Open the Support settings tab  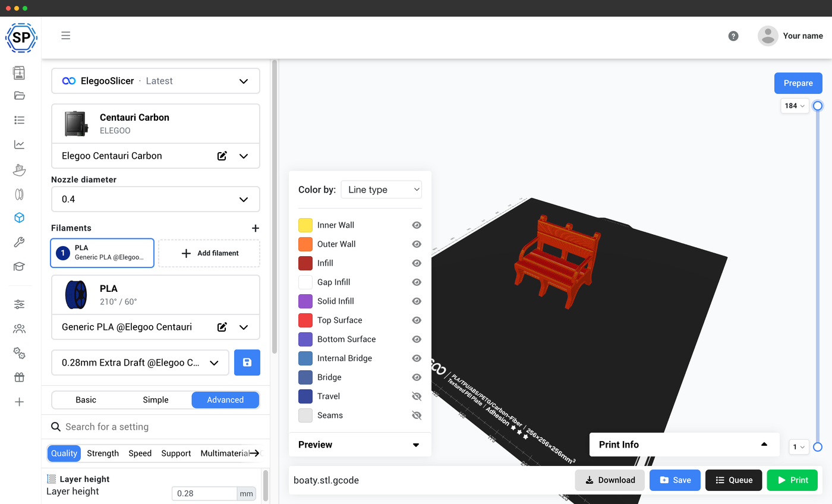(x=176, y=453)
